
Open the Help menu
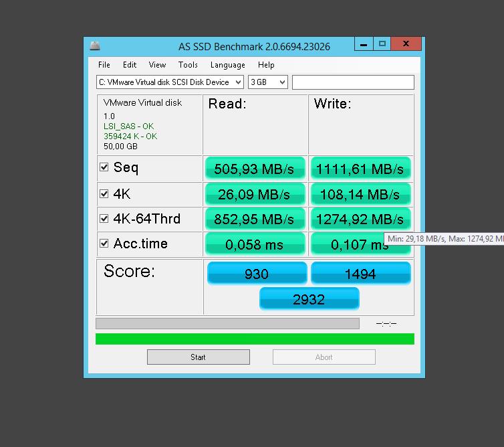coord(266,65)
